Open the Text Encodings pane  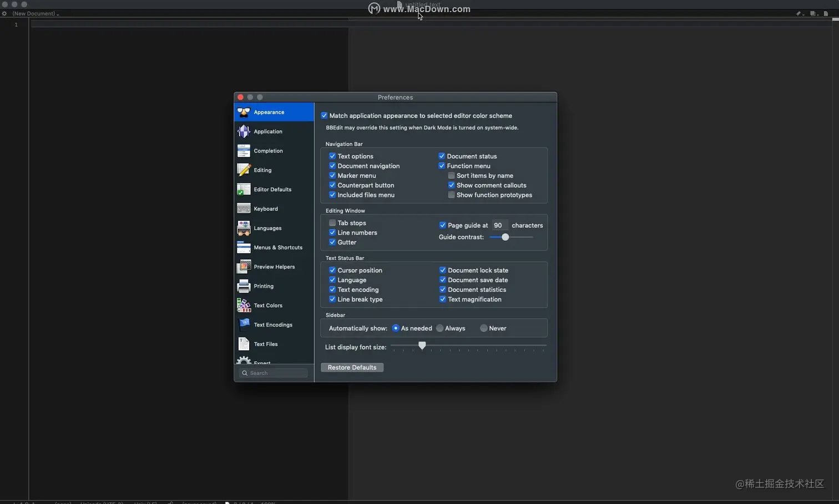[274, 325]
